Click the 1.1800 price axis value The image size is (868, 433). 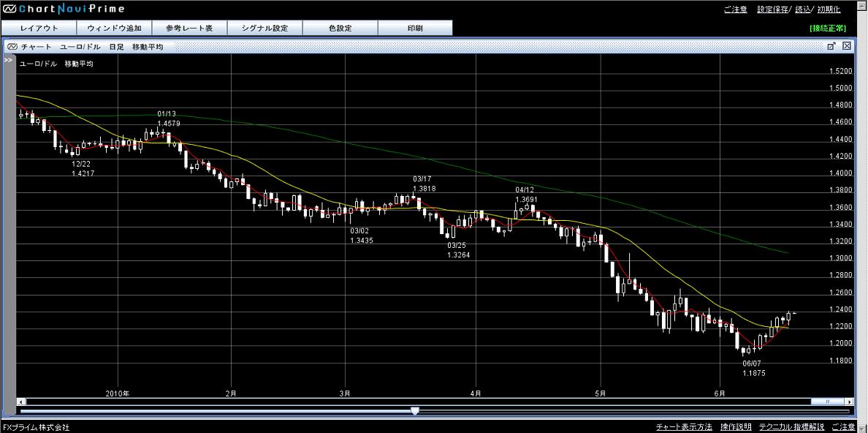coord(840,361)
